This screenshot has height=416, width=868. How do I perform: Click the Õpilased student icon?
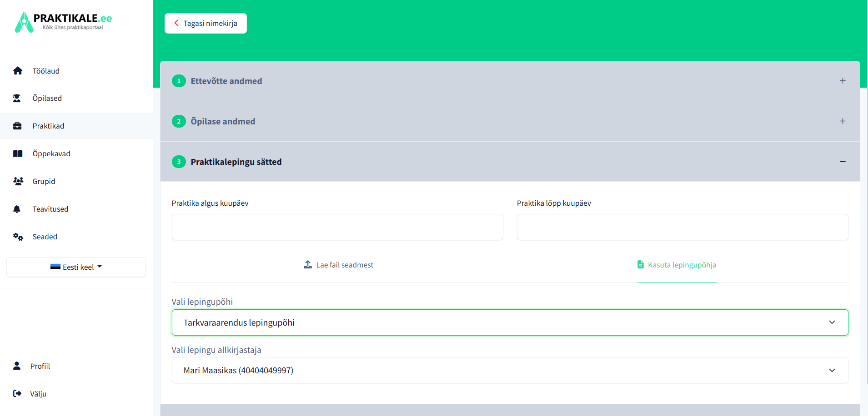point(17,98)
